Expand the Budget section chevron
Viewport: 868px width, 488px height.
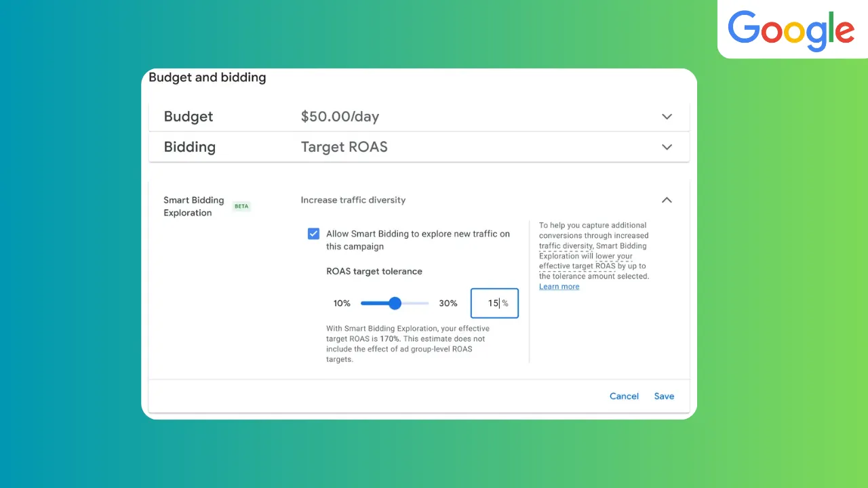[x=667, y=117]
